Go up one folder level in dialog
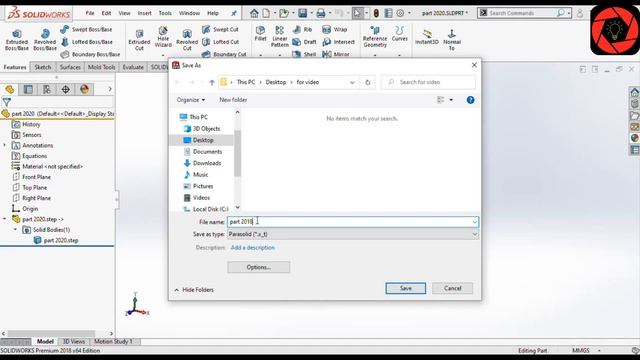The height and width of the screenshot is (360, 640). 211,82
